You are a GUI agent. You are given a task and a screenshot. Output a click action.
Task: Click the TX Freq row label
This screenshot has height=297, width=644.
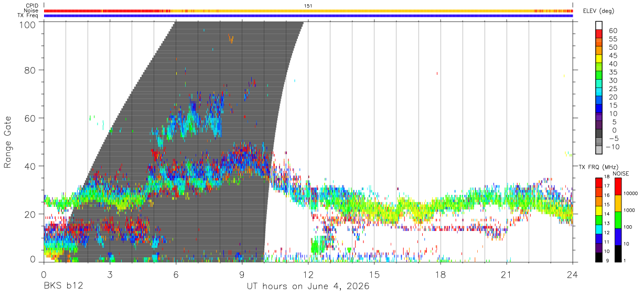29,16
